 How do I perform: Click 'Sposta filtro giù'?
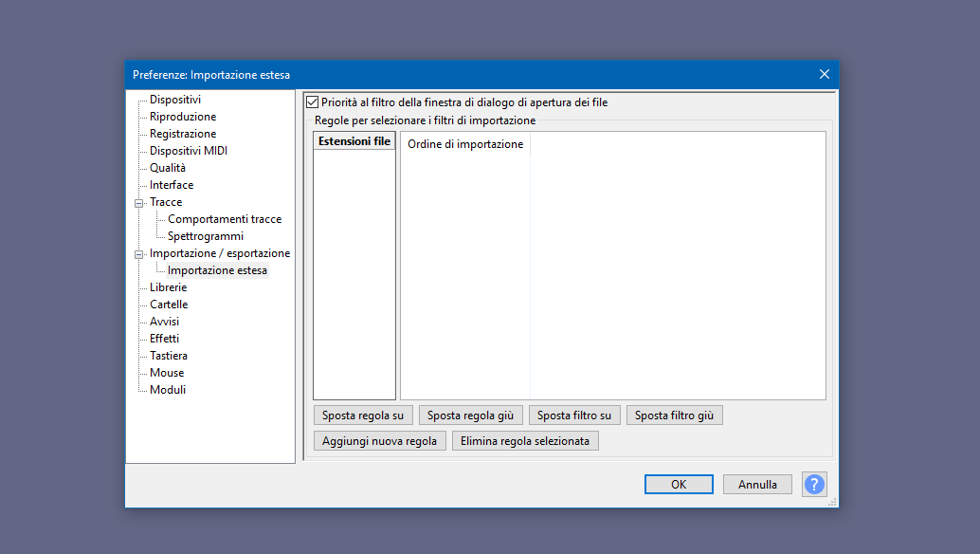pyautogui.click(x=674, y=415)
